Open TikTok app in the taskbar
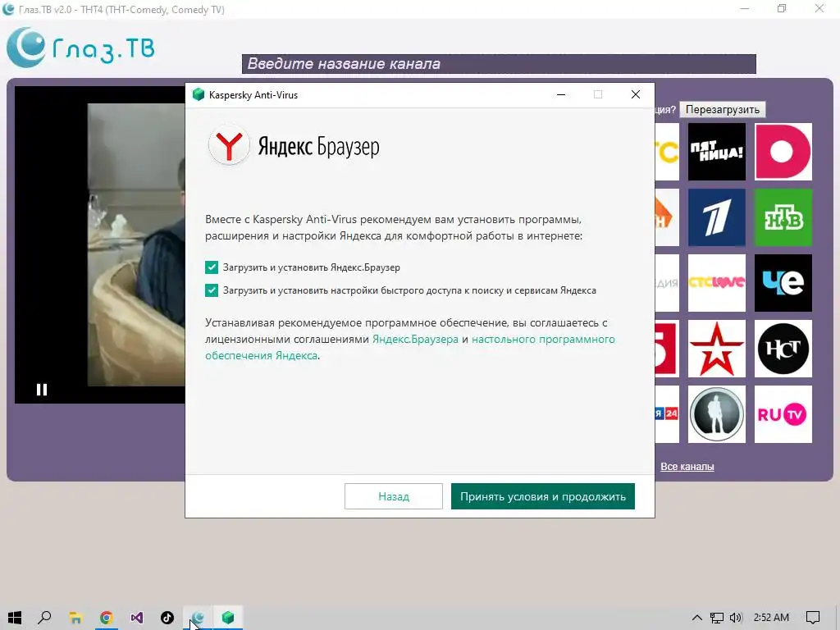This screenshot has width=840, height=630. click(167, 618)
